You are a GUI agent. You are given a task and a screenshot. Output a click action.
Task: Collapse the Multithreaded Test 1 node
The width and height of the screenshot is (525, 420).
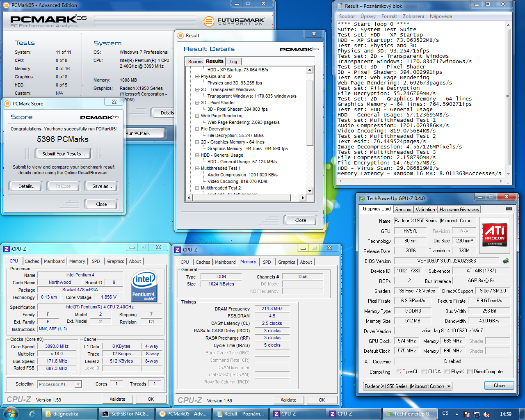[x=197, y=168]
